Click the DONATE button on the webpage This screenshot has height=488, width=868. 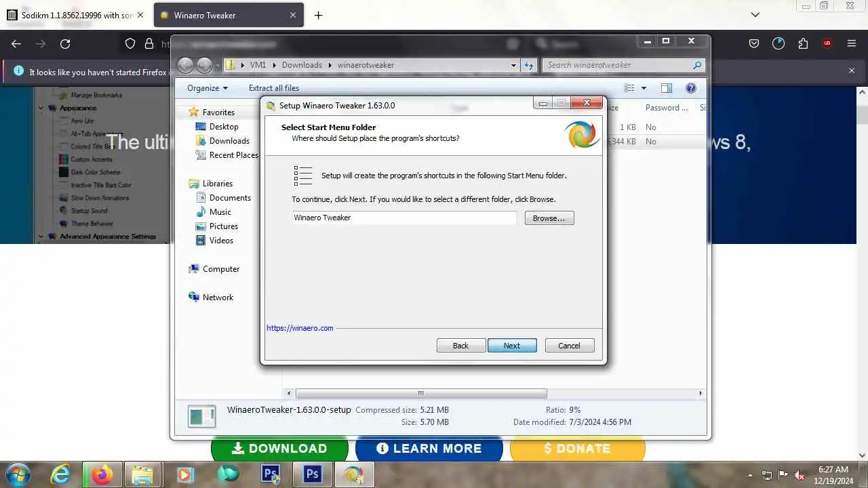click(x=577, y=449)
